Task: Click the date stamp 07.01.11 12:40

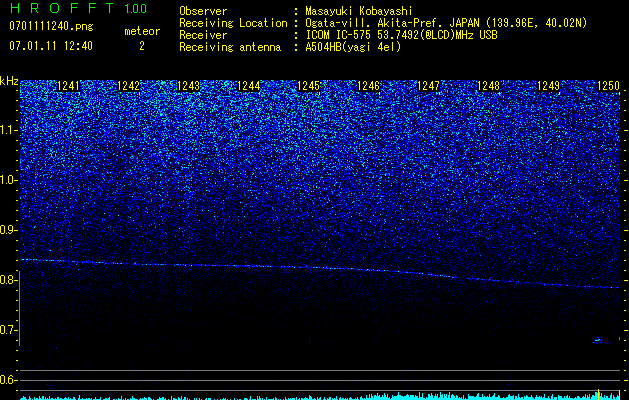Action: click(51, 46)
